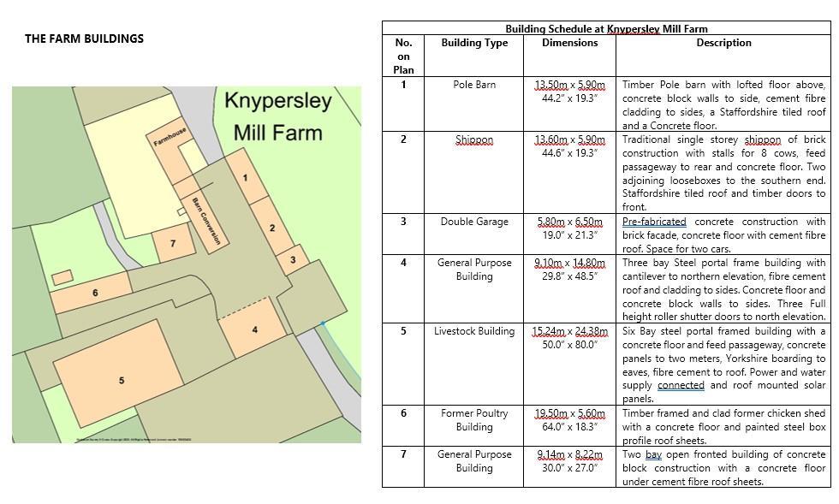839x504 pixels.
Task: Click dimensions '9.10m x 14.80m'
Action: pos(570,263)
